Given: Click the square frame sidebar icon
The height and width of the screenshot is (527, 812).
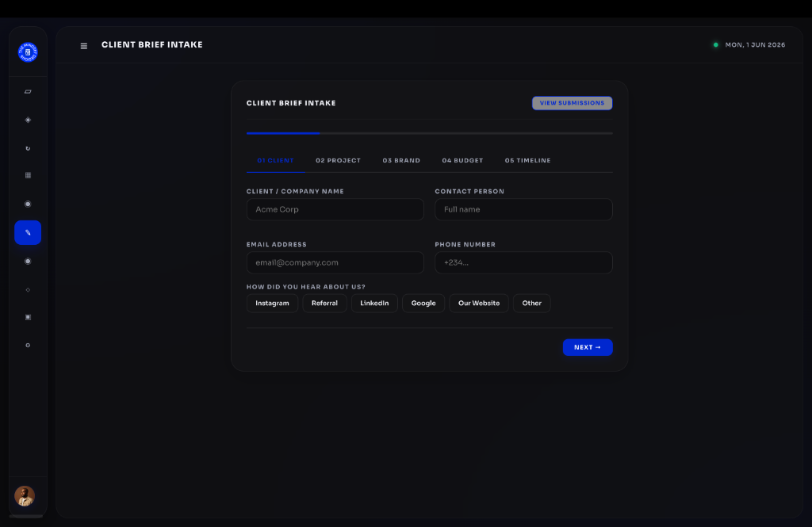Looking at the screenshot, I should [28, 317].
